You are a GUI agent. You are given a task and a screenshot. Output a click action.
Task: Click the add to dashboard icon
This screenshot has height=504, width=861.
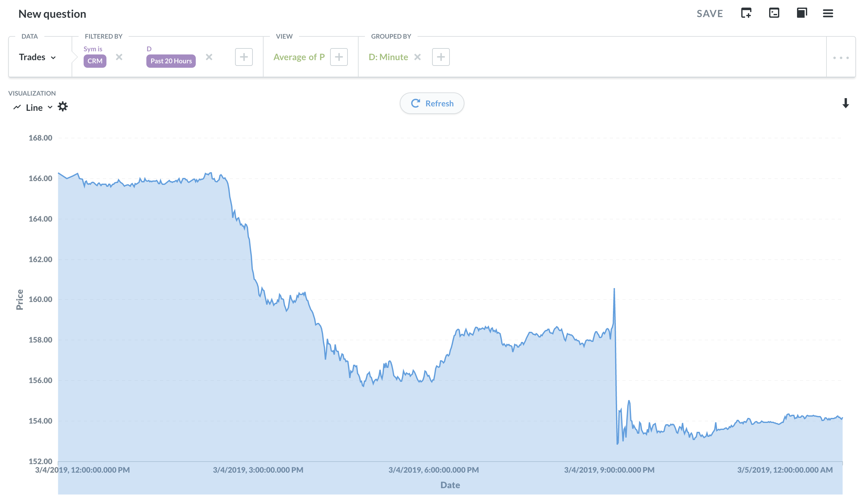point(746,13)
